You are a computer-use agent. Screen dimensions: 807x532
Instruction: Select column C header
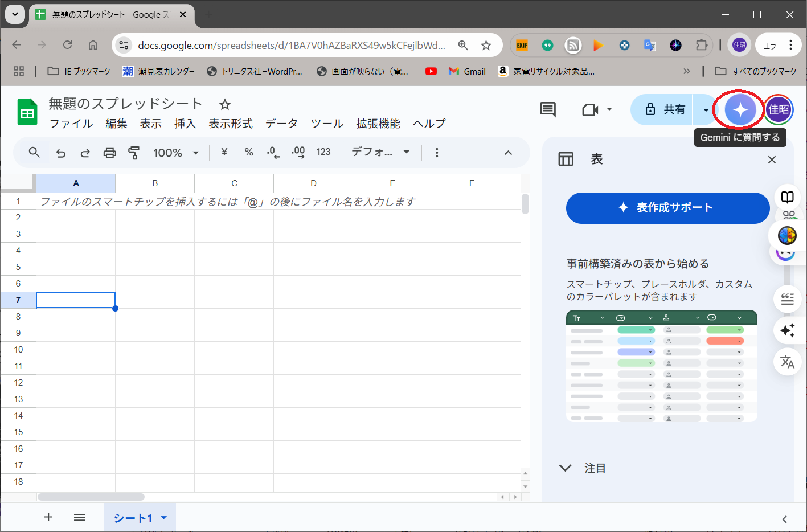(234, 183)
